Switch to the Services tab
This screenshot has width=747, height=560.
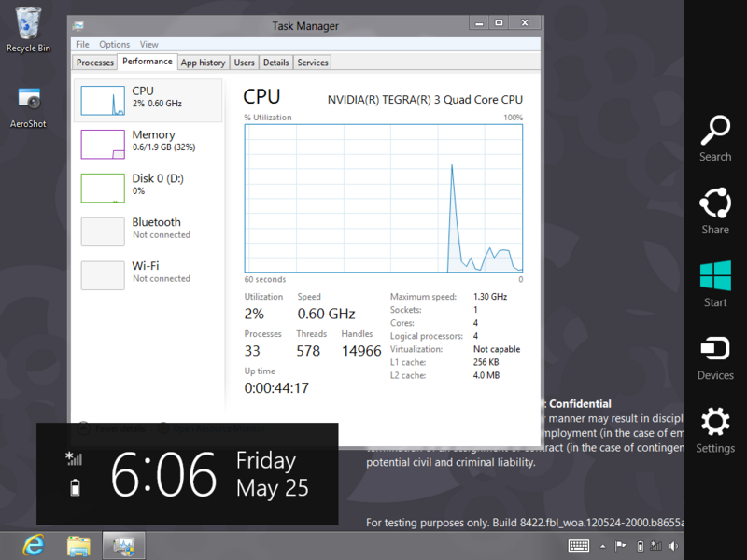(x=313, y=63)
